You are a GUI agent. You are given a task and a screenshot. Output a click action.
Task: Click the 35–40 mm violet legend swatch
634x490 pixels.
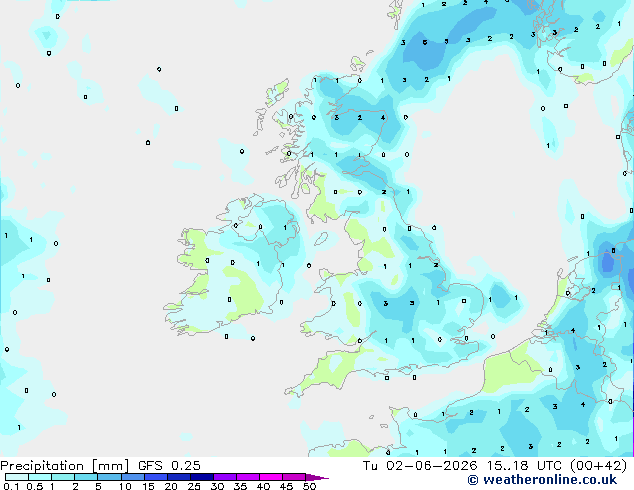(x=248, y=477)
